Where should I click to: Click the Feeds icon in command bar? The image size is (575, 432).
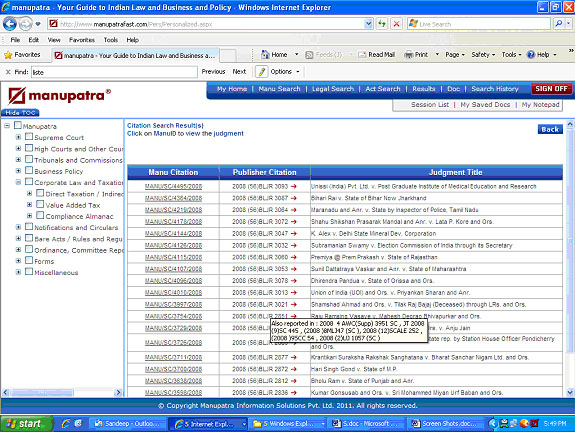point(309,55)
